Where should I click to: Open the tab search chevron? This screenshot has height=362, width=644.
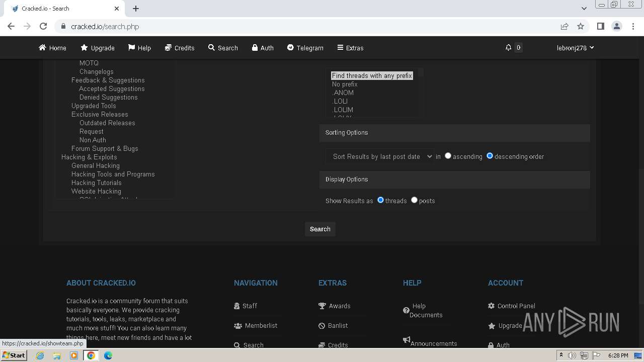[584, 9]
